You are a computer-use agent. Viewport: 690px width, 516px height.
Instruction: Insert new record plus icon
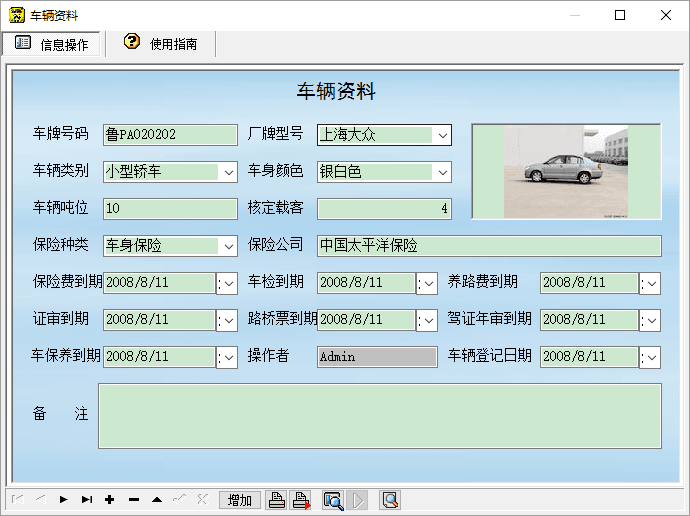pyautogui.click(x=110, y=499)
